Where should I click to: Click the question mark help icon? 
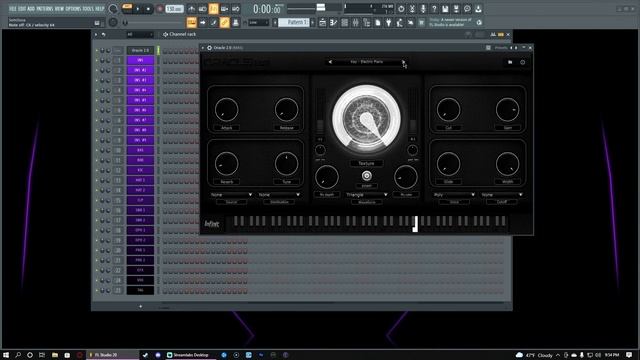[x=434, y=9]
